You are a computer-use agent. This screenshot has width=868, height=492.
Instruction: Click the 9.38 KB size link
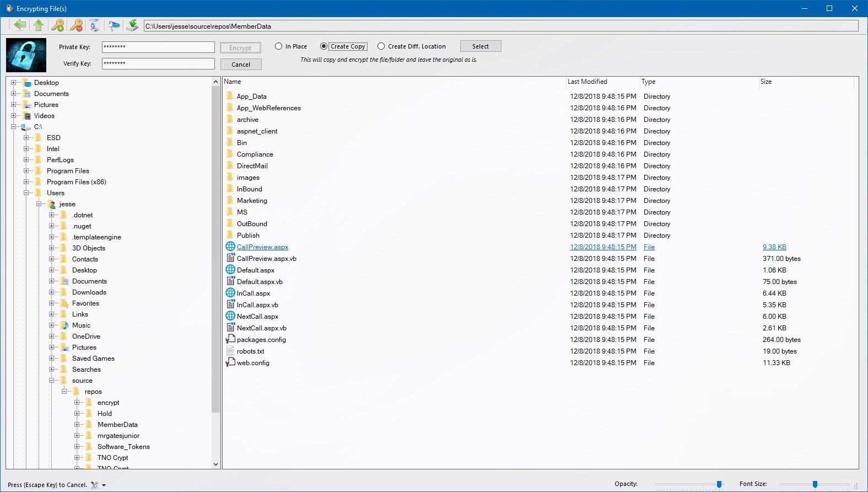774,247
